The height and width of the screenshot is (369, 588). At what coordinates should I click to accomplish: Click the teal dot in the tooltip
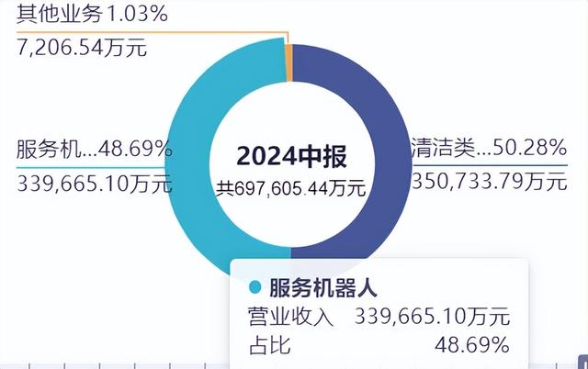[x=255, y=287]
